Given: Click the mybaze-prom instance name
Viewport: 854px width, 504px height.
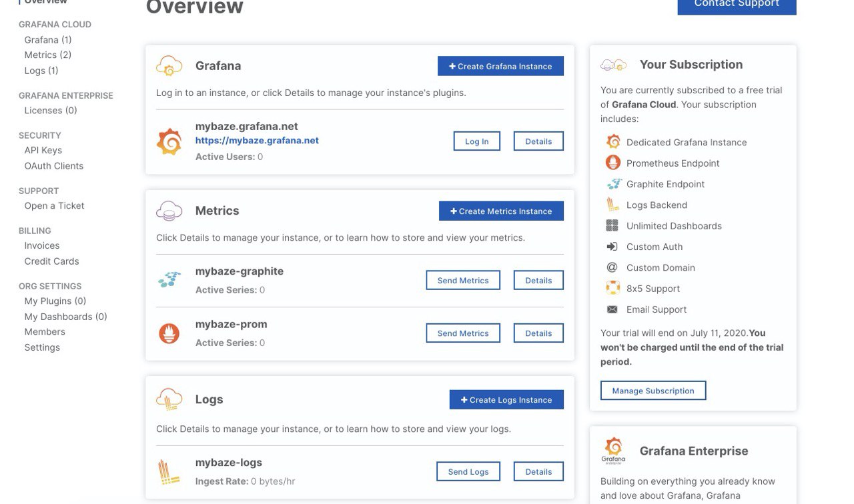Looking at the screenshot, I should (x=232, y=324).
